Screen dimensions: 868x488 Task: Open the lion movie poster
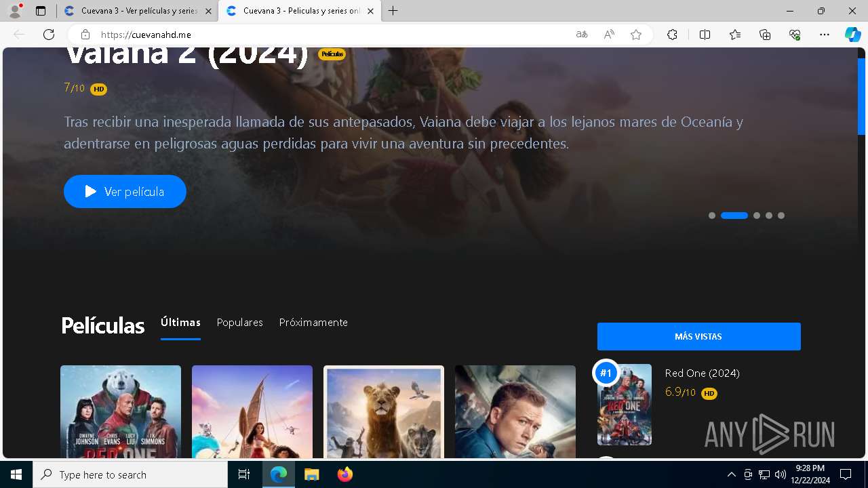tap(384, 412)
